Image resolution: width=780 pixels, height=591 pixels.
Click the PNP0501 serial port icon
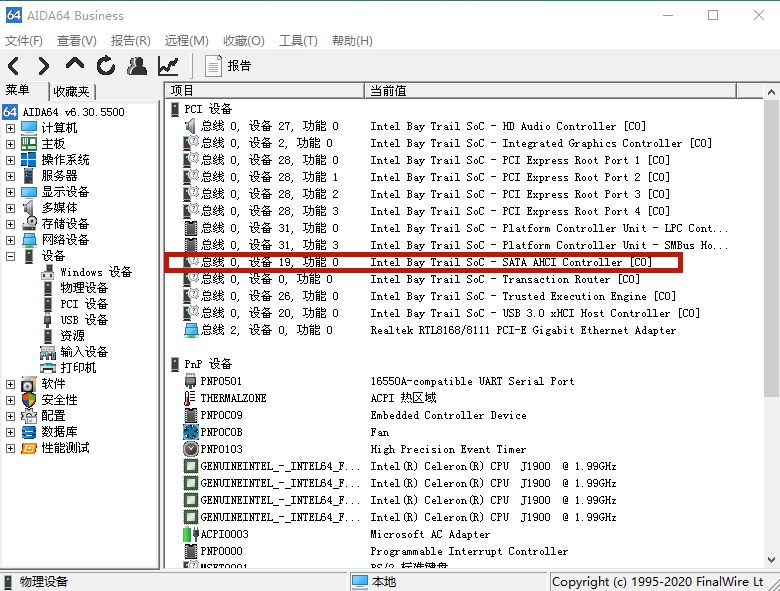click(191, 381)
